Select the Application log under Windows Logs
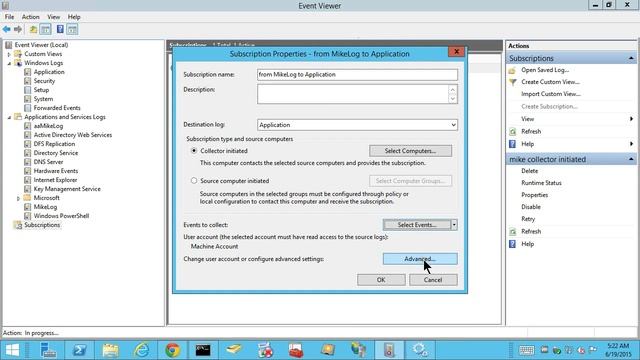 pyautogui.click(x=49, y=72)
